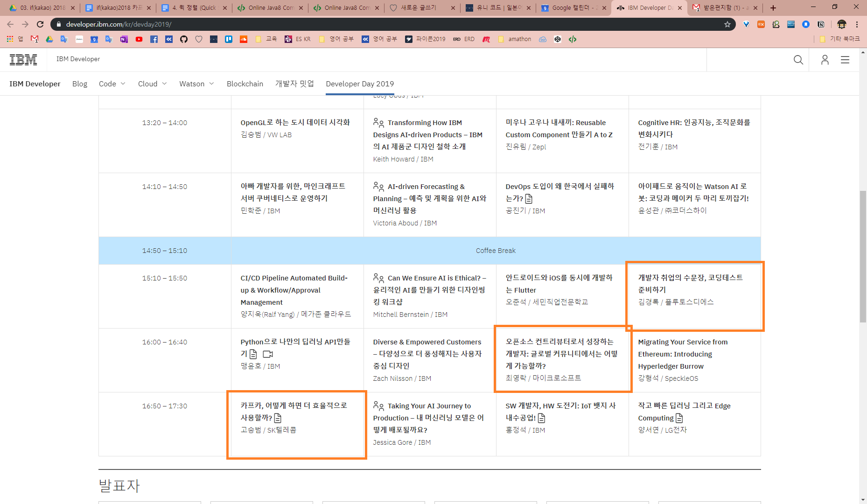Open document icon for IoT badge session
This screenshot has width=867, height=504.
(x=542, y=418)
